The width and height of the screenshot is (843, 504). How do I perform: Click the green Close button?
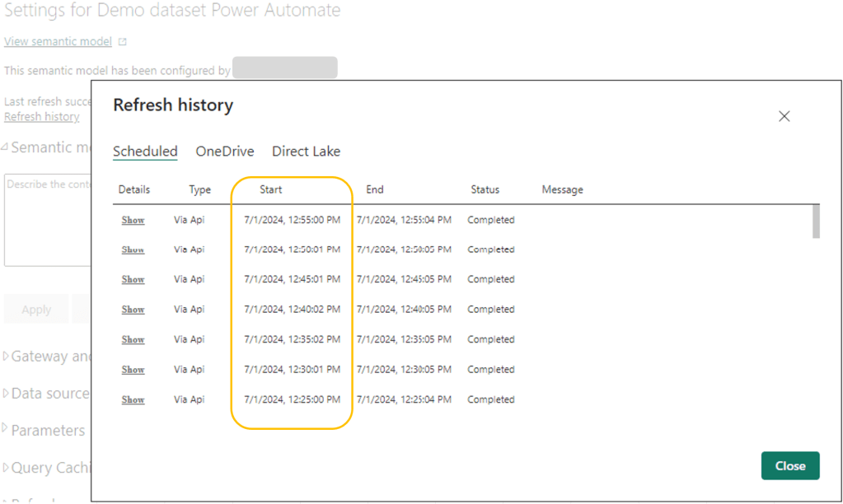coord(789,466)
